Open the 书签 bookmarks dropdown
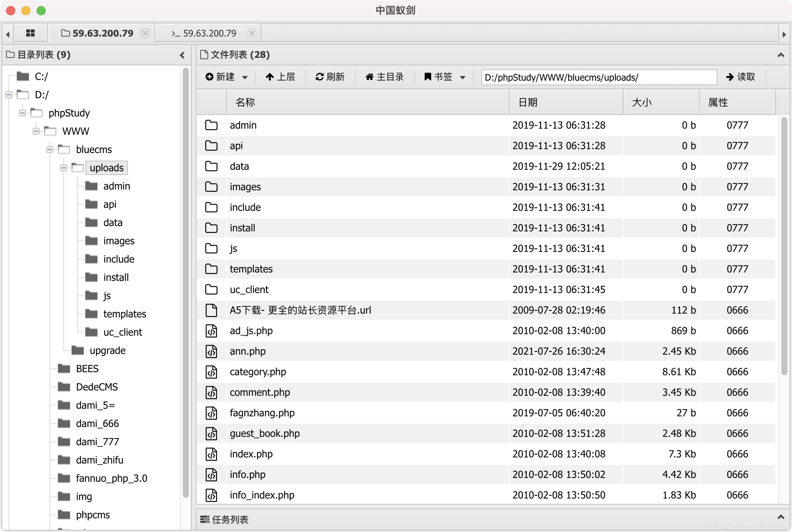Image resolution: width=792 pixels, height=532 pixels. point(463,78)
